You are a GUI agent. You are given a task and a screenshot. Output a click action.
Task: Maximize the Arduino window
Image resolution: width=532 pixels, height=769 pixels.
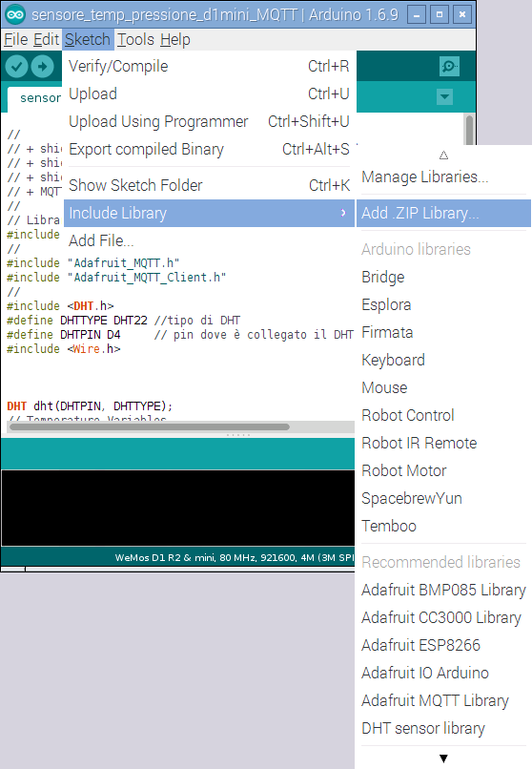coord(440,14)
